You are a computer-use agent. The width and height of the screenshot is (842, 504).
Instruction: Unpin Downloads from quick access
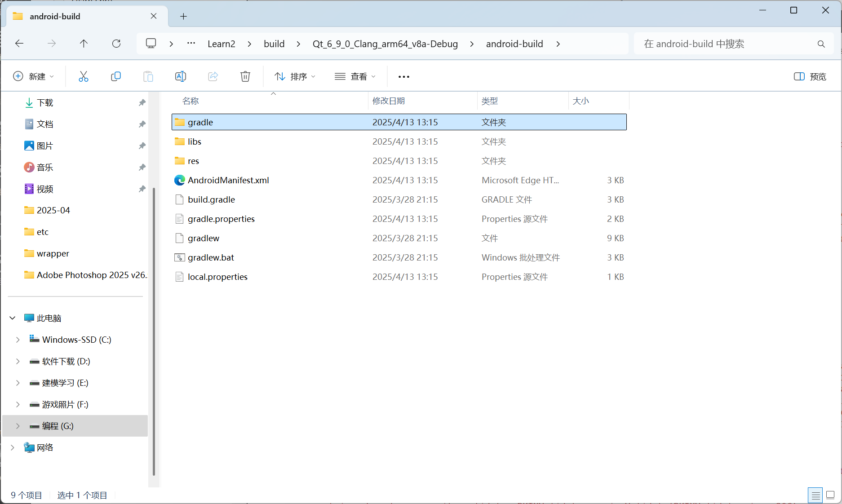[142, 103]
